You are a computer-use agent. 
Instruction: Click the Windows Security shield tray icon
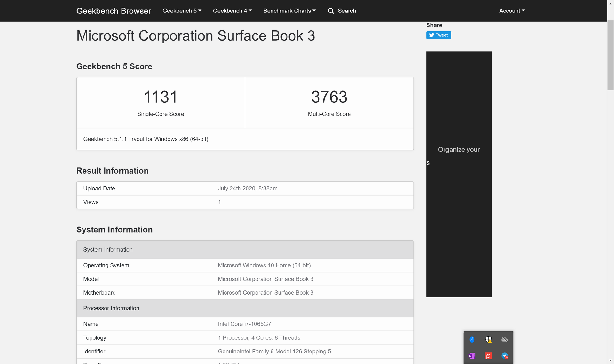pos(488,339)
